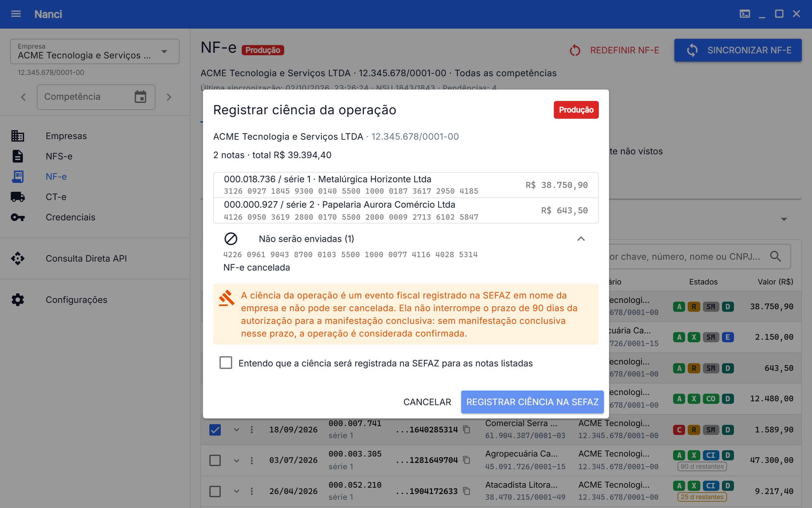The width and height of the screenshot is (812, 508).
Task: Click the search magnifier icon in table filter
Action: tap(775, 256)
